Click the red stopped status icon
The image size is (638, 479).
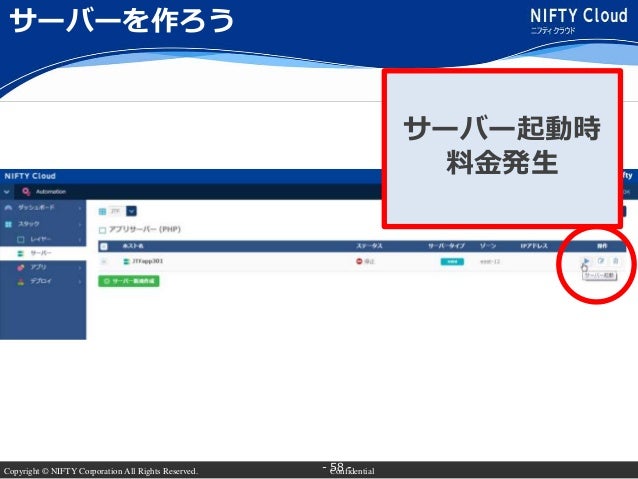pos(359,261)
